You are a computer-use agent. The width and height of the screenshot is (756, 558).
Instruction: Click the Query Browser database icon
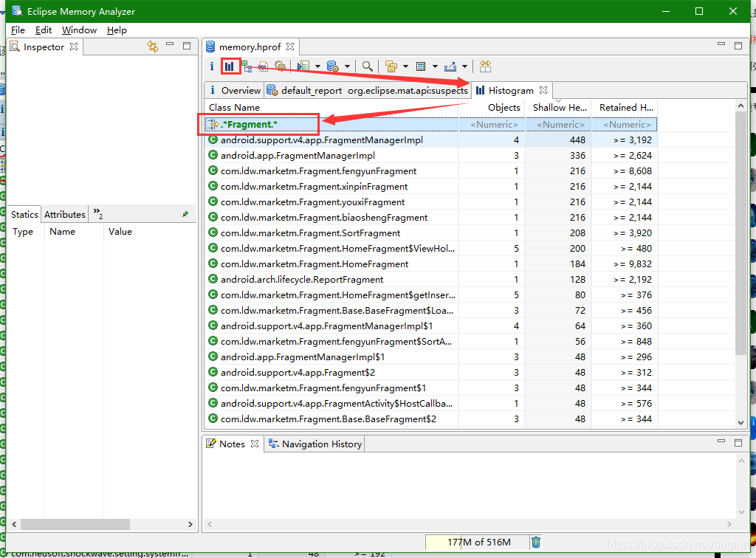[x=333, y=66]
